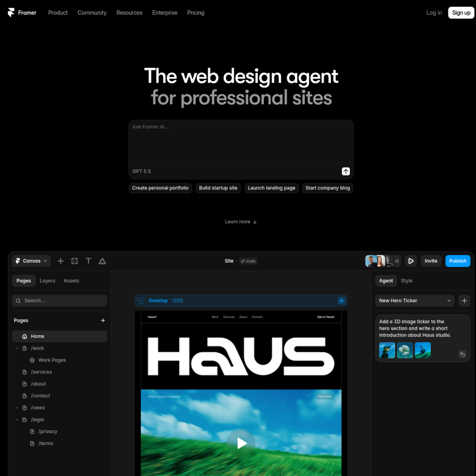
Task: Click the Desktop breakpoint label
Action: coord(158,300)
